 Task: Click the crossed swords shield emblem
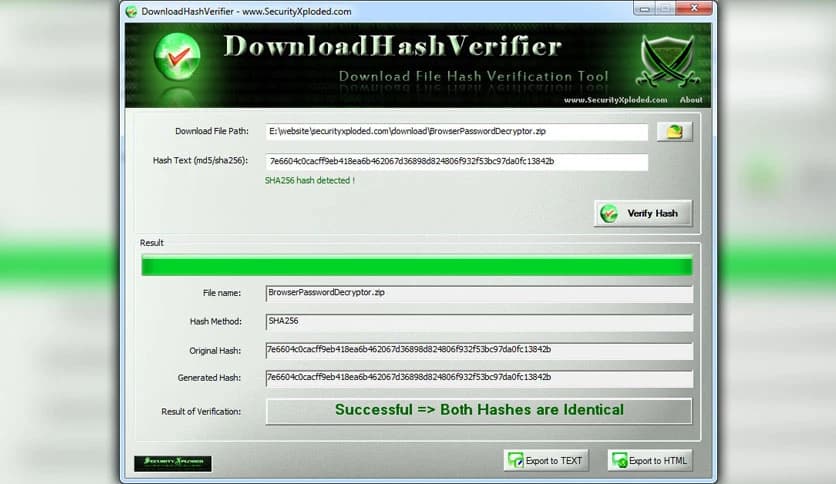click(669, 60)
